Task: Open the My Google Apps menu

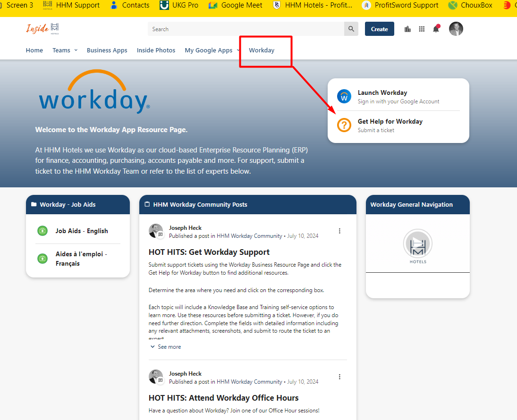Action: pyautogui.click(x=208, y=50)
